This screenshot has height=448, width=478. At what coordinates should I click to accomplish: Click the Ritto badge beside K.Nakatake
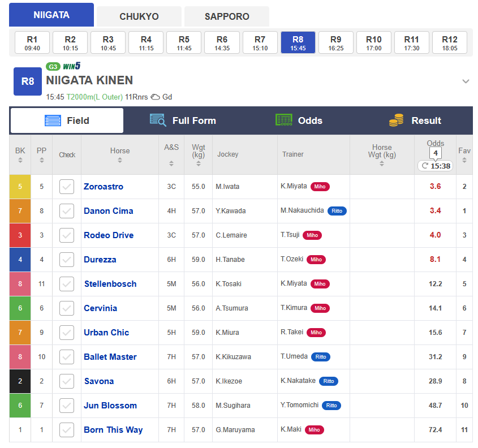pos(329,381)
